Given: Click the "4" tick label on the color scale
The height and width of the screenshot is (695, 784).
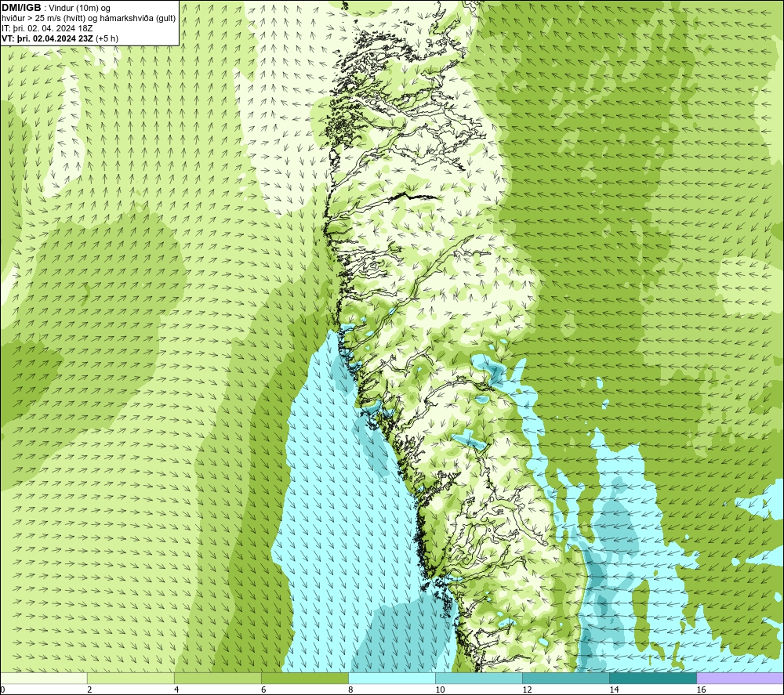Looking at the screenshot, I should (x=176, y=690).
